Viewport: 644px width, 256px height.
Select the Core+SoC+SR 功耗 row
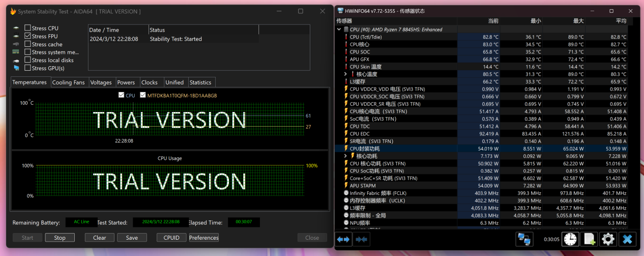click(482, 179)
